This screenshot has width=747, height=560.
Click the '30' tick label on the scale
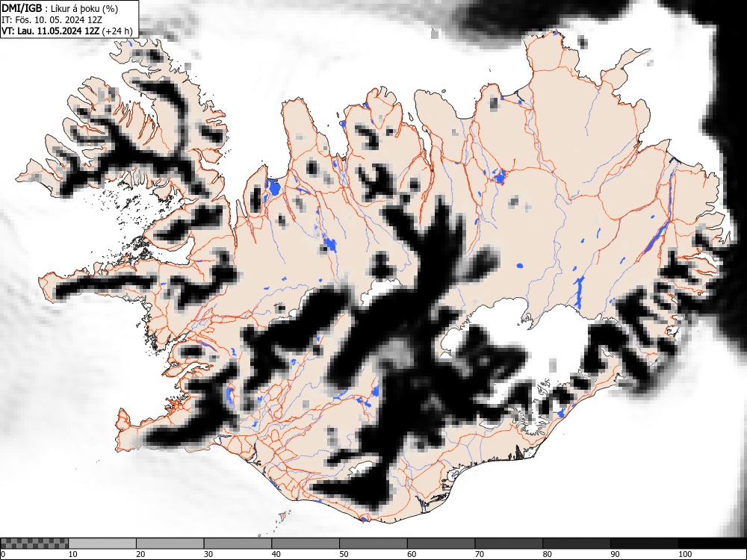(208, 554)
